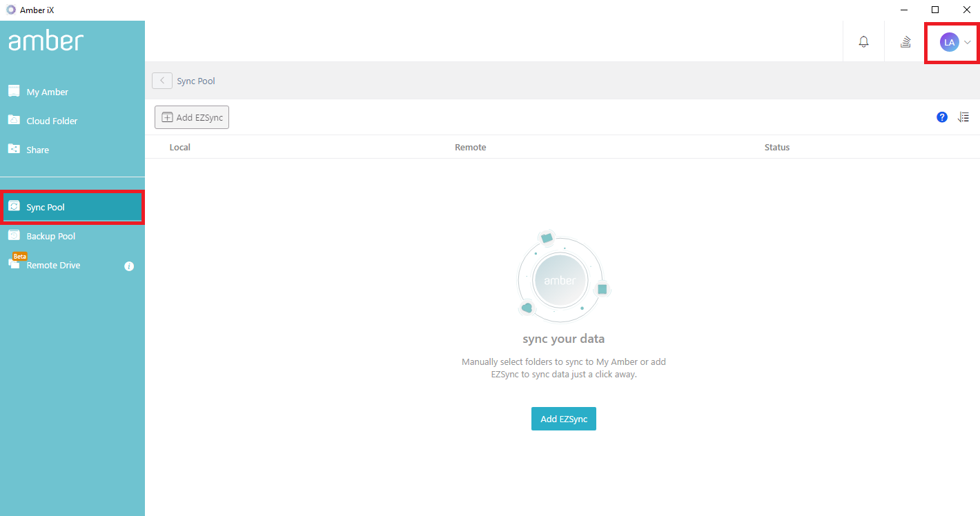Open the sort order list icon
Screen dimensions: 980x516
click(963, 117)
